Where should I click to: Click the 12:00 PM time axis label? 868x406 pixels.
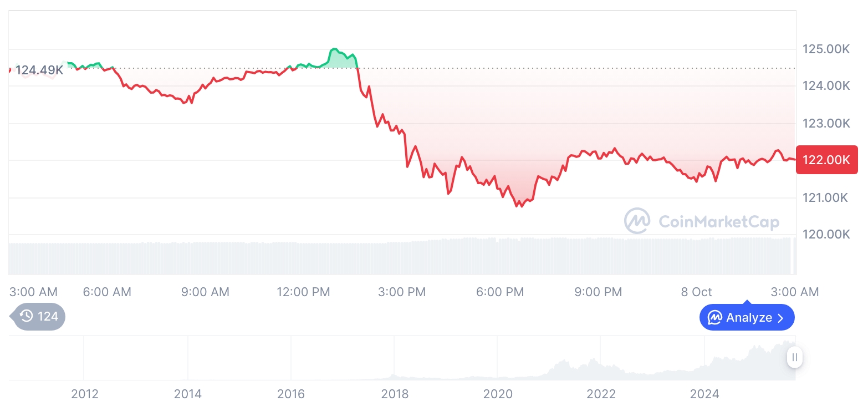point(303,292)
